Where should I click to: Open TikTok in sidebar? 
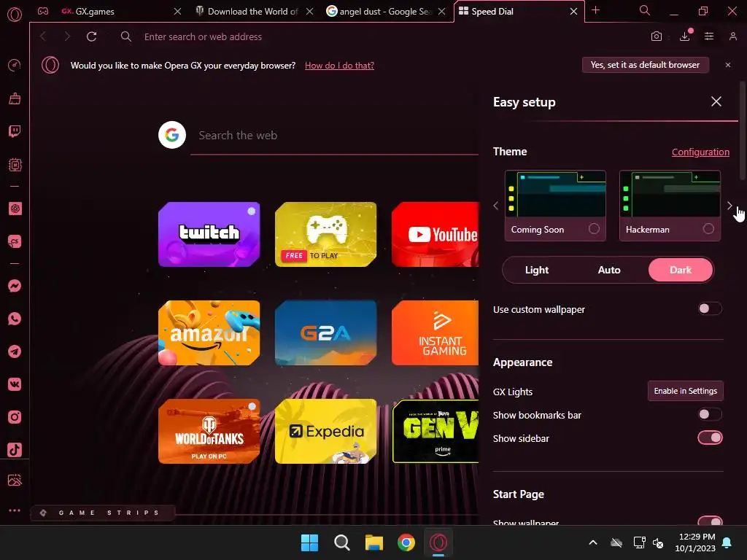[x=15, y=450]
